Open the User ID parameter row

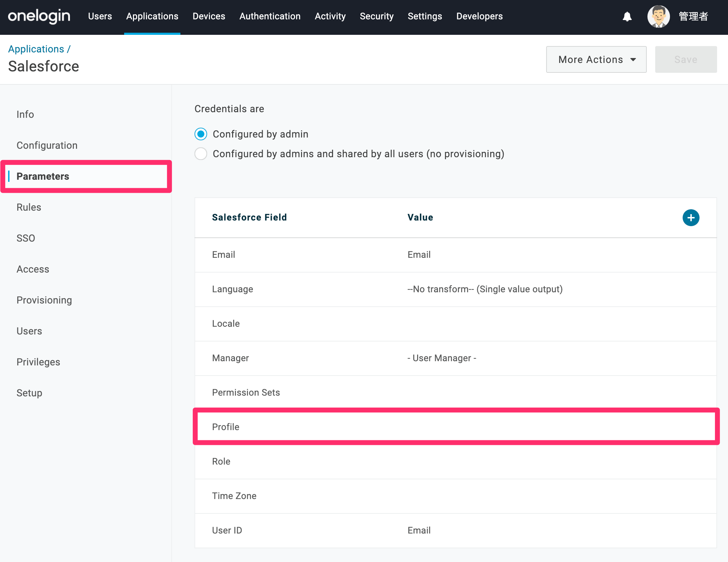click(456, 530)
